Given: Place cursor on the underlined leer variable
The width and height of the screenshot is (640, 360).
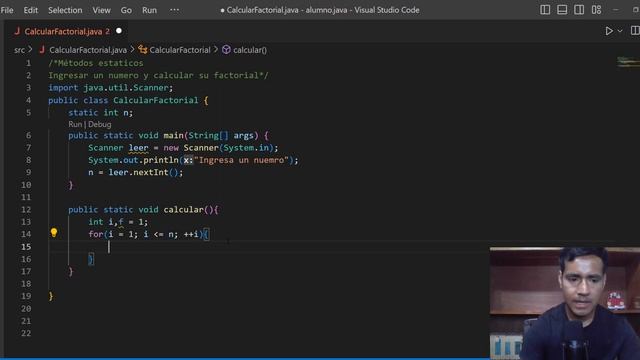Looking at the screenshot, I should [x=139, y=148].
